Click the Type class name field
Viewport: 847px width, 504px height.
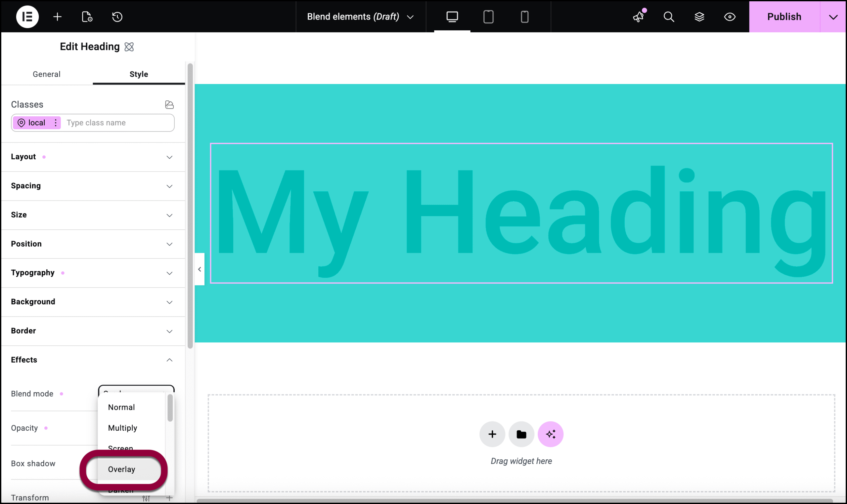pos(117,123)
